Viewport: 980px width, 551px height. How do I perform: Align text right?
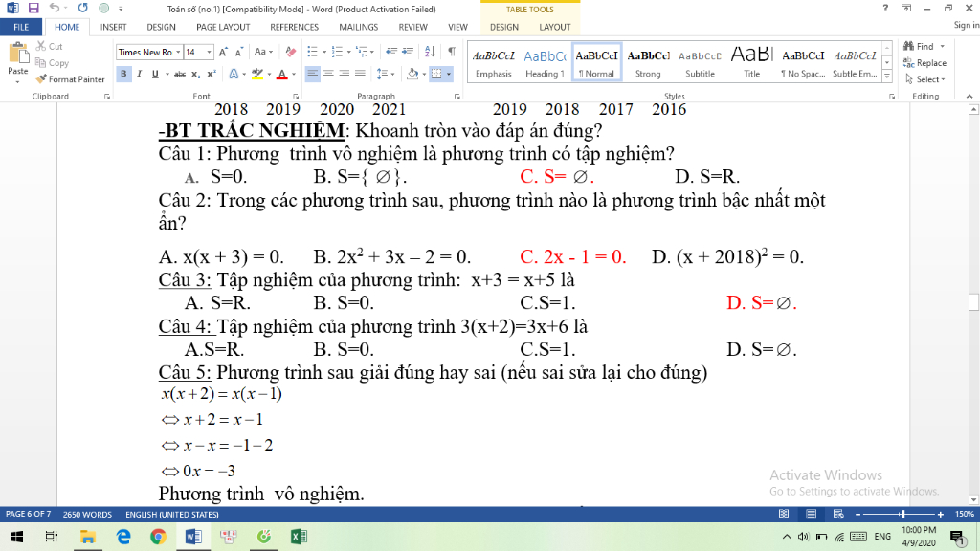pyautogui.click(x=344, y=74)
